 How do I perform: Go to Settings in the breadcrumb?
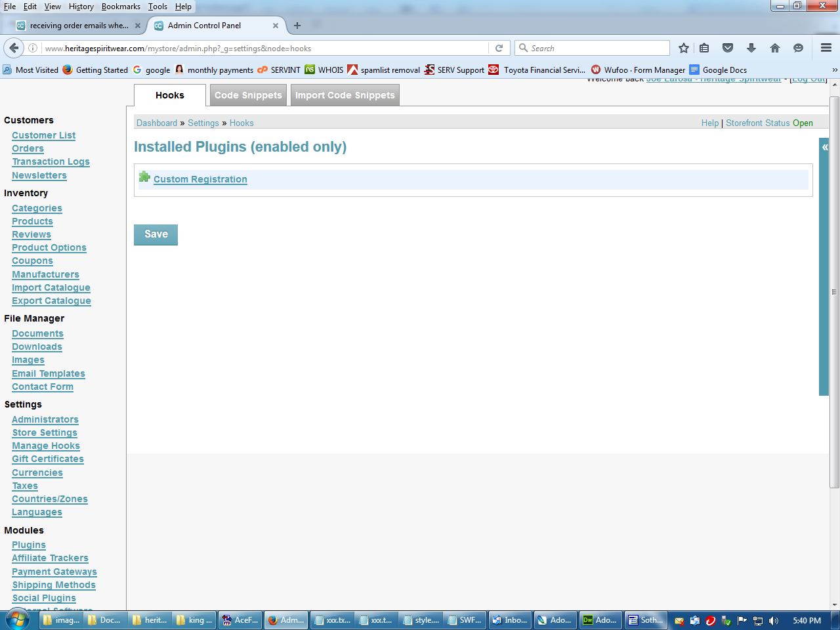click(203, 123)
